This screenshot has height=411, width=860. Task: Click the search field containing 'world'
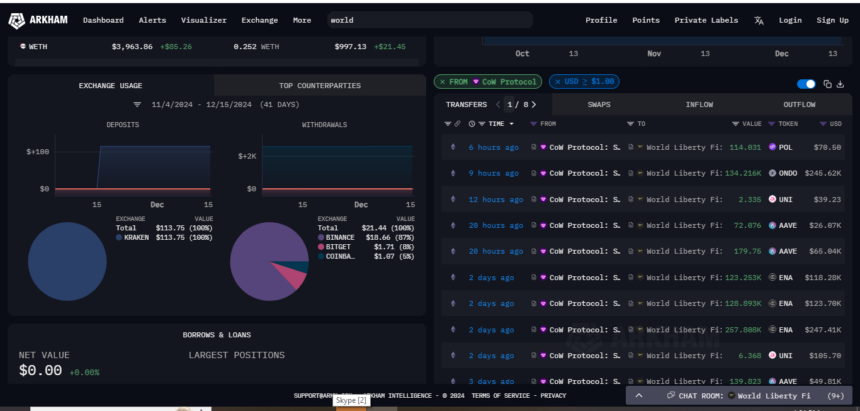tap(429, 20)
